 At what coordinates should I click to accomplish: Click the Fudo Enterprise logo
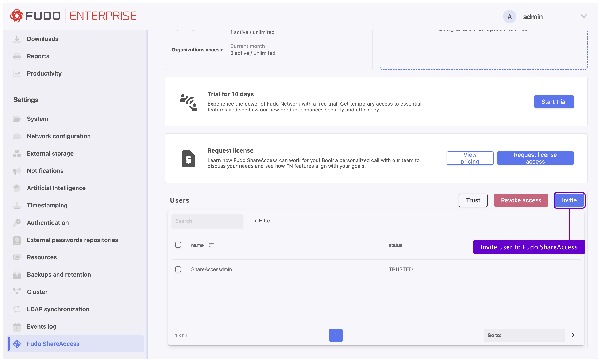(x=73, y=16)
